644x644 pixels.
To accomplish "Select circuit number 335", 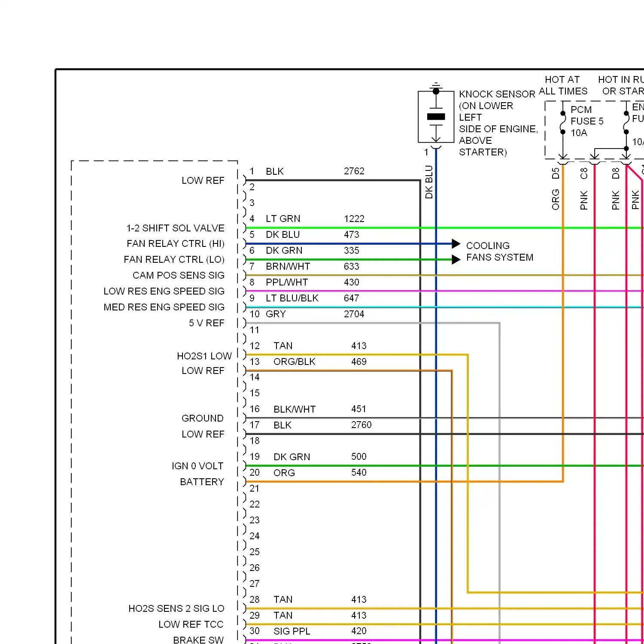I will (x=351, y=251).
